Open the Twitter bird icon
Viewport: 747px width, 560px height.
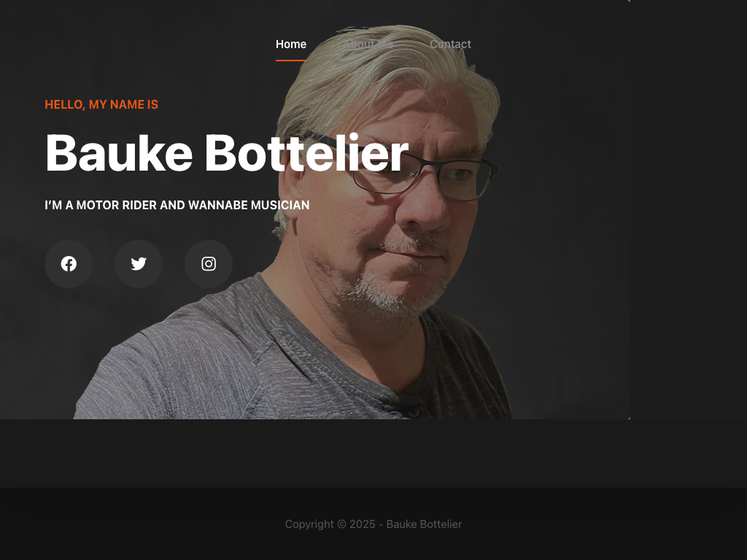(x=139, y=264)
